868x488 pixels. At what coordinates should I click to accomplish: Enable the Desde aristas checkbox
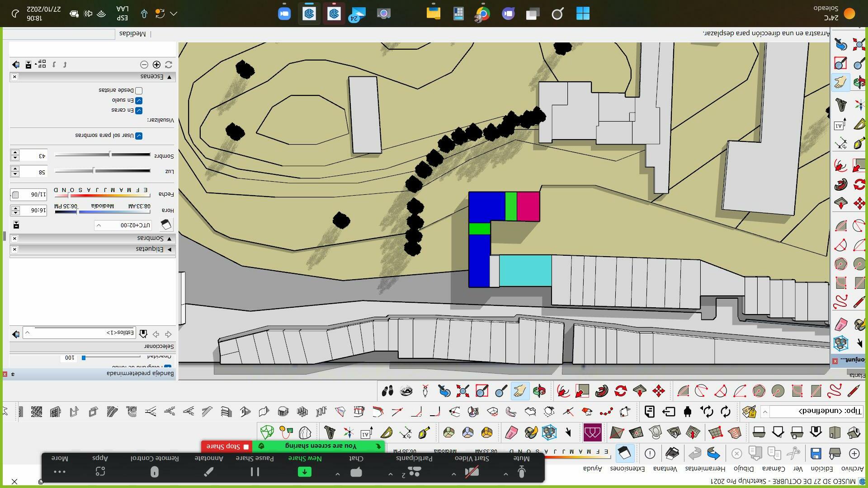pos(139,91)
